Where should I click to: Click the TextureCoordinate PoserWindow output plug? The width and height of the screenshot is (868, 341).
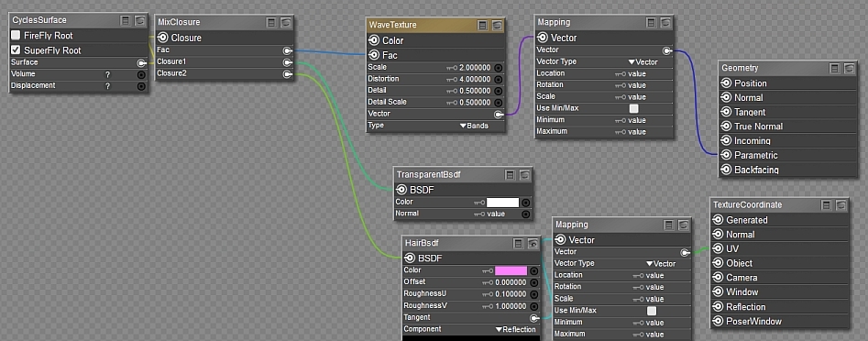click(x=718, y=321)
